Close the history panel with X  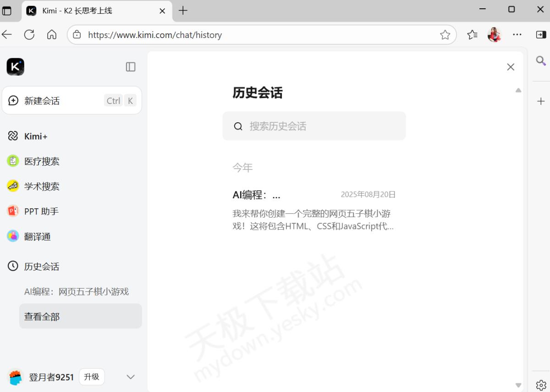pyautogui.click(x=511, y=67)
